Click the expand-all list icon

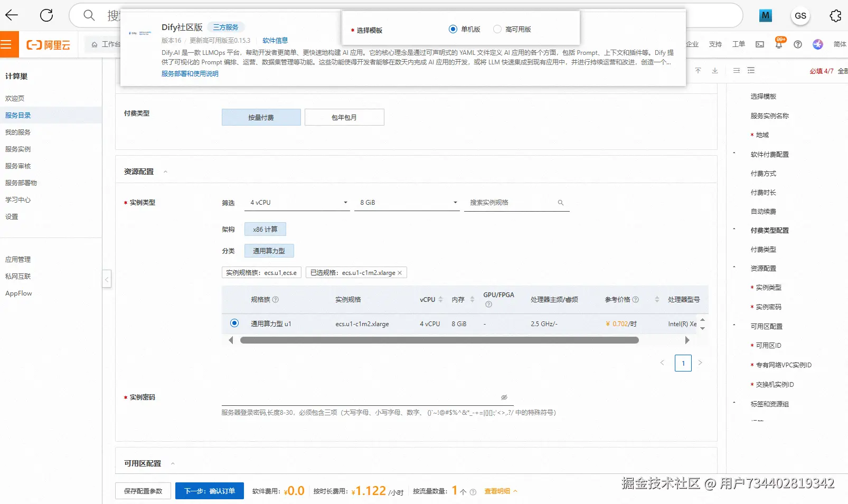(751, 70)
